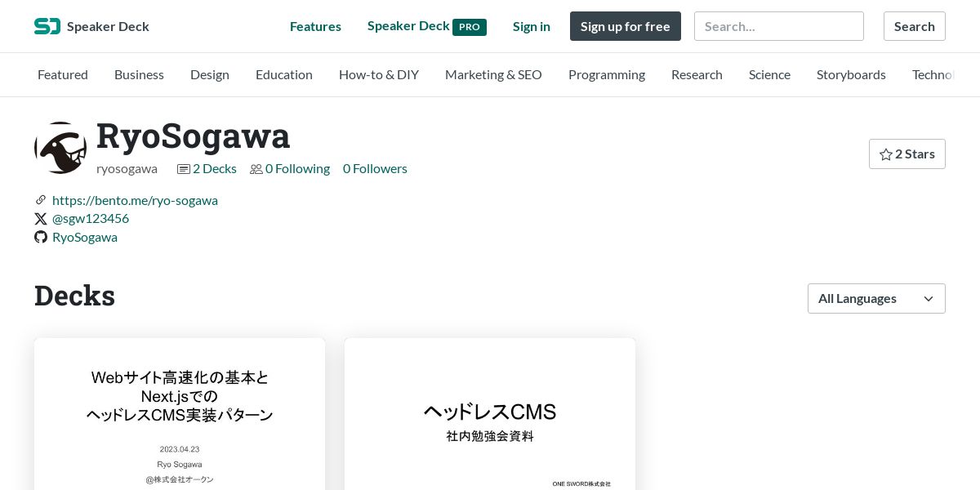Click the Speaker Deck logo icon
980x490 pixels.
pos(47,26)
